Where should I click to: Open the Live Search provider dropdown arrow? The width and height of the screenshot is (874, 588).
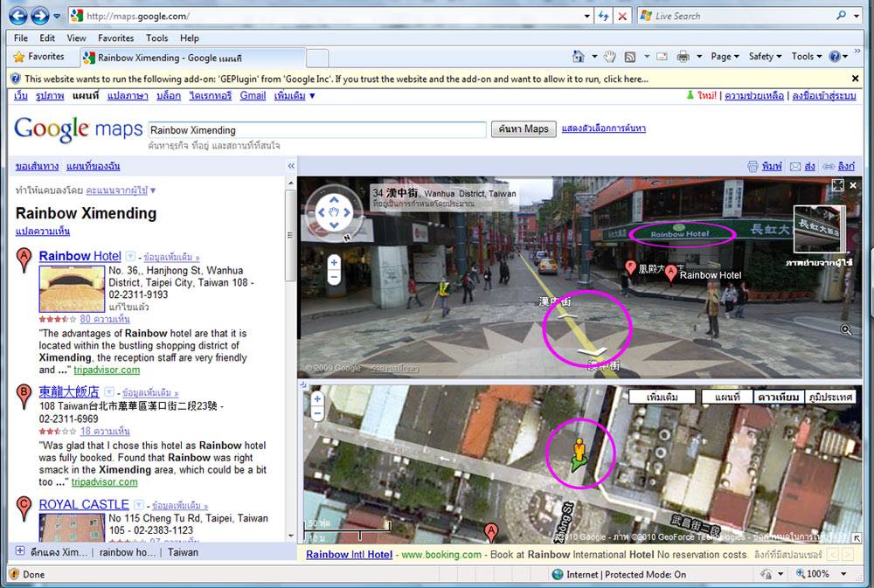[857, 16]
